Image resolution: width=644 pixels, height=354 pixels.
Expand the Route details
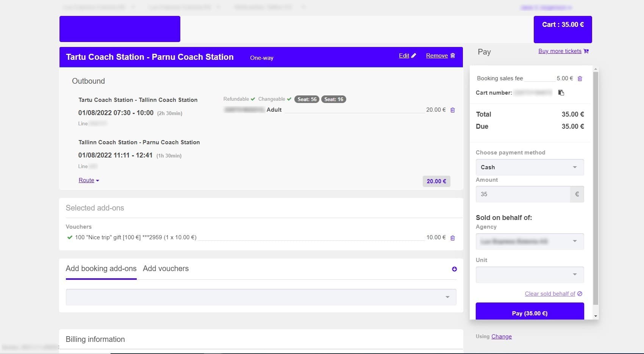pyautogui.click(x=89, y=181)
